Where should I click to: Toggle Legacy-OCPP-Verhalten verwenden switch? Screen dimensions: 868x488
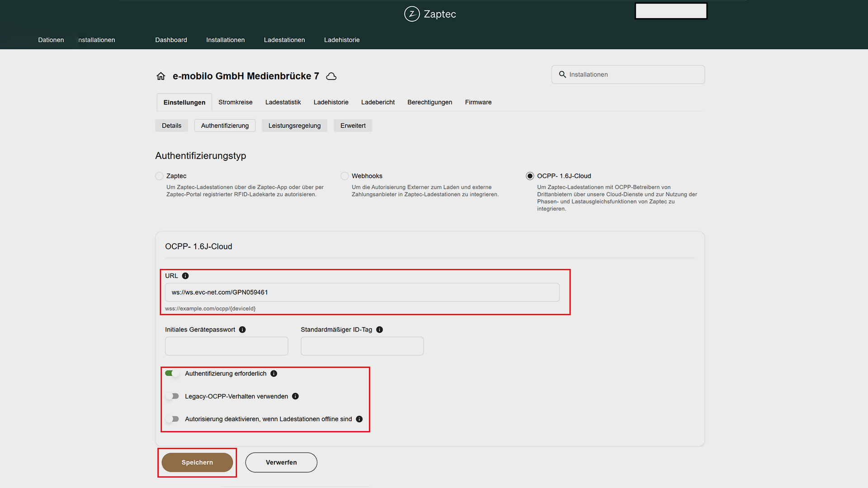pos(172,396)
